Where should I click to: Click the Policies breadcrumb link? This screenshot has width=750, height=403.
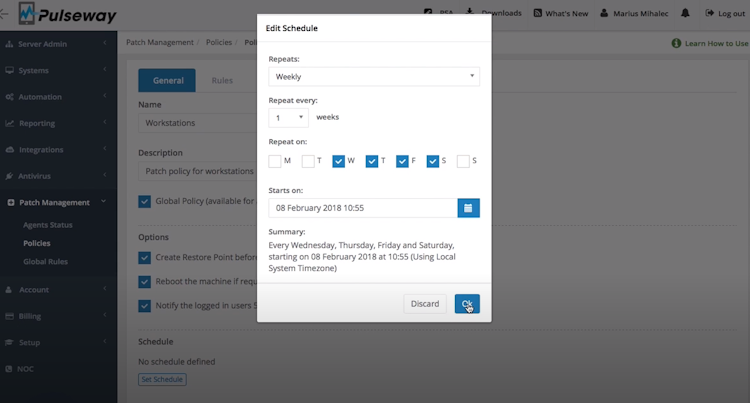pyautogui.click(x=219, y=43)
